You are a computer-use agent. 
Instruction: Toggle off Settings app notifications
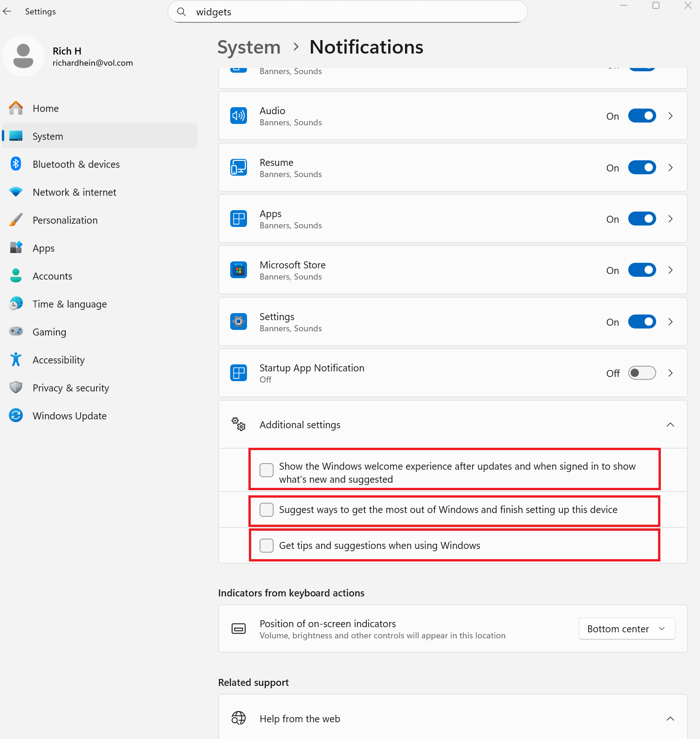click(642, 322)
